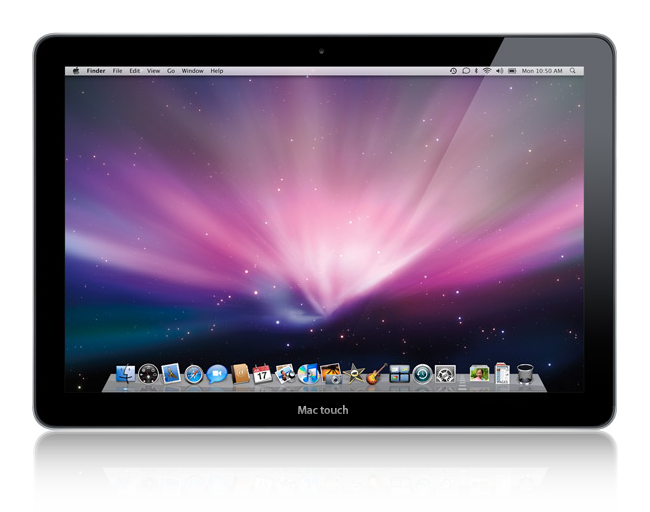Launch Time Machine from the dock
This screenshot has width=650, height=512.
(x=422, y=374)
